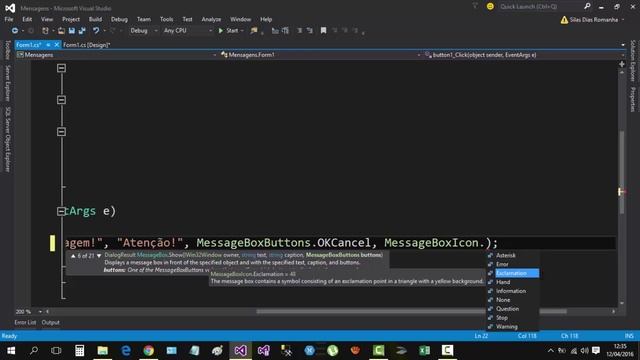This screenshot has height=360, width=640.
Task: Click the Find in Files toolbar icon
Action: [254, 31]
